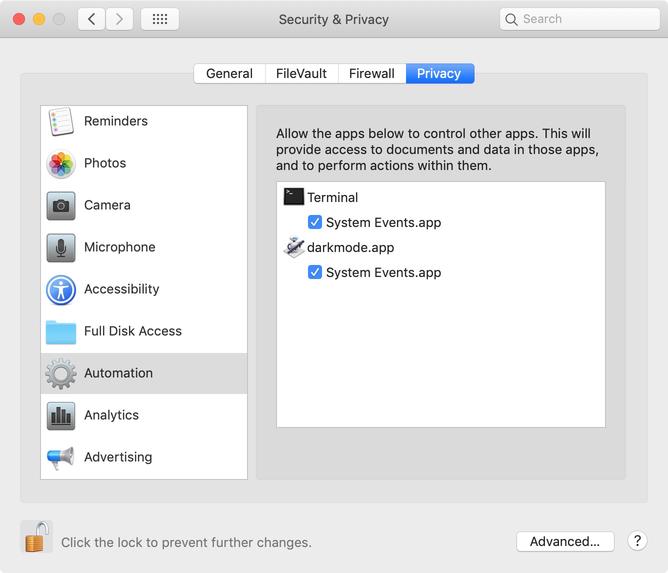The height and width of the screenshot is (573, 668).
Task: Uncheck System Events.app under Terminal
Action: click(315, 222)
